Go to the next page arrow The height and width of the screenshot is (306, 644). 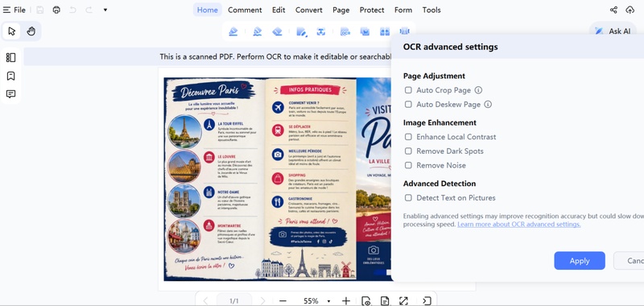pyautogui.click(x=263, y=301)
